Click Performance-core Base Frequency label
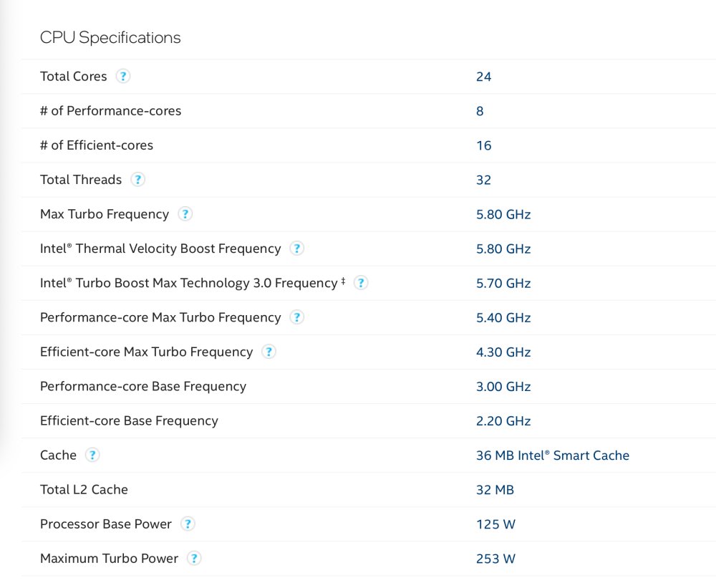 point(143,386)
